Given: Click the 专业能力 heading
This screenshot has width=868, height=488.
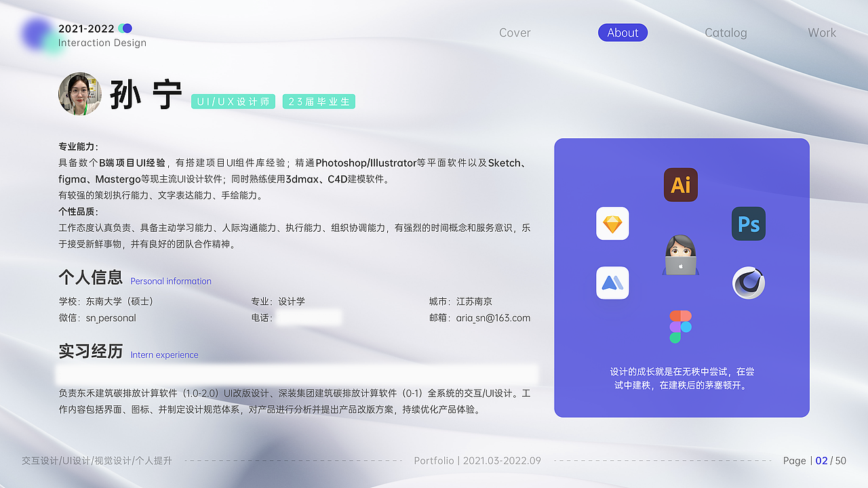Looking at the screenshot, I should [78, 146].
